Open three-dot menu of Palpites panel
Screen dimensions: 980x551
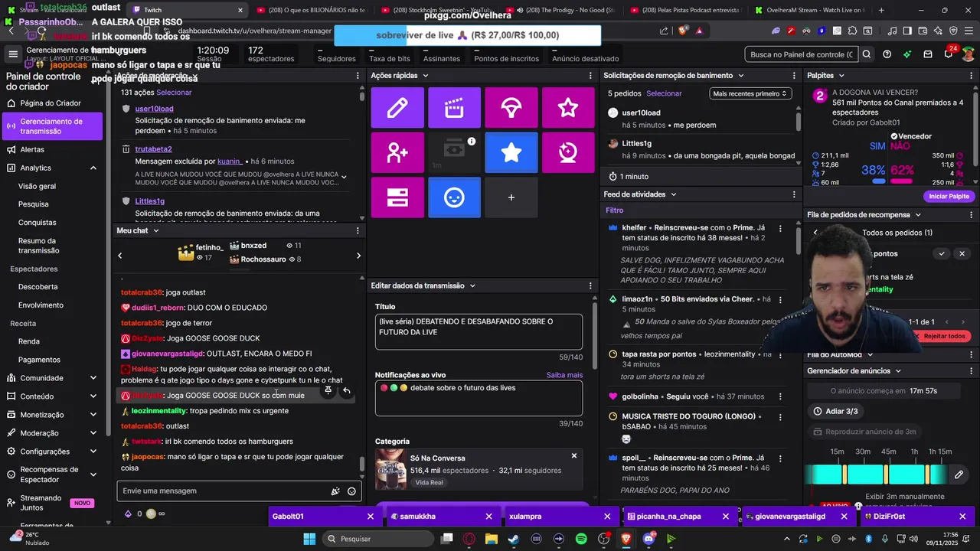pyautogui.click(x=970, y=76)
